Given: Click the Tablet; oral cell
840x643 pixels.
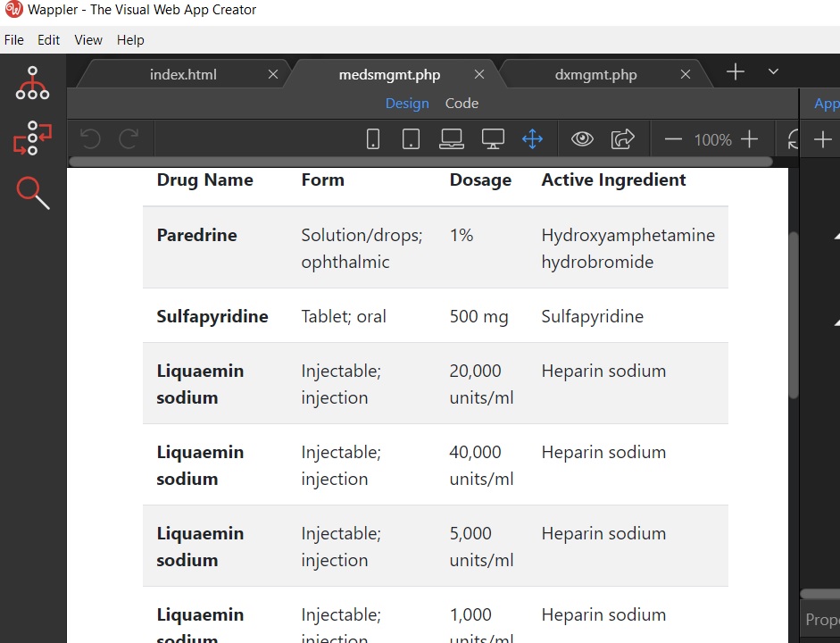Looking at the screenshot, I should click(344, 316).
